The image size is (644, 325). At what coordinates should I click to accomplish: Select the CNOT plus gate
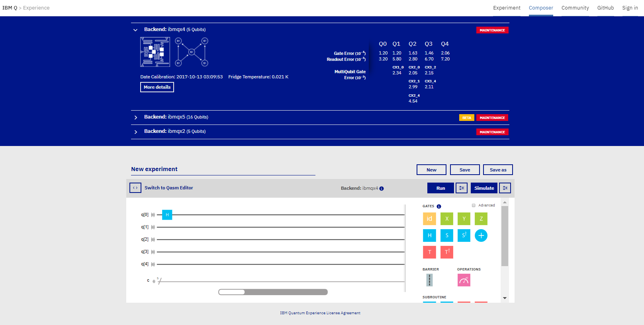(x=481, y=235)
